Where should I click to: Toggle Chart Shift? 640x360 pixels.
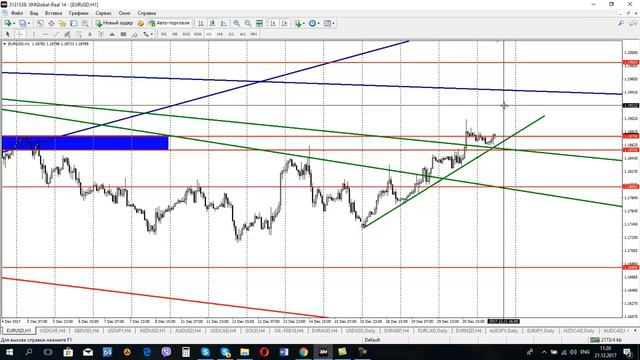tap(284, 23)
